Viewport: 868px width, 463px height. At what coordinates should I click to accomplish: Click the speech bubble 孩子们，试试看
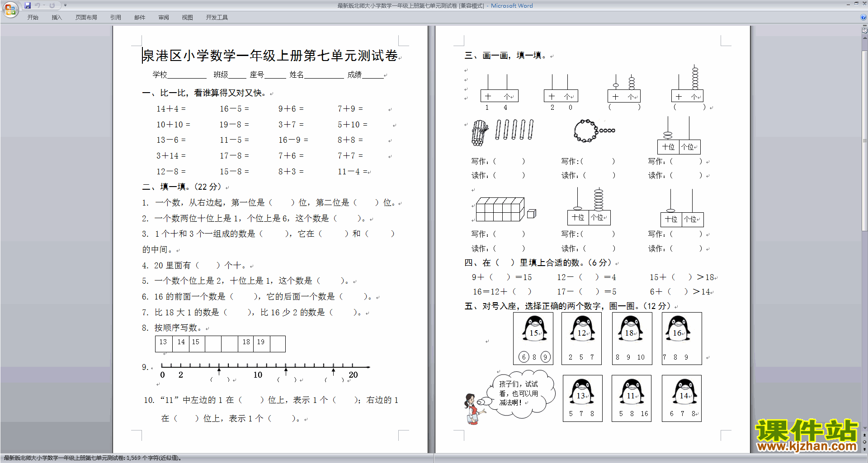coord(520,394)
